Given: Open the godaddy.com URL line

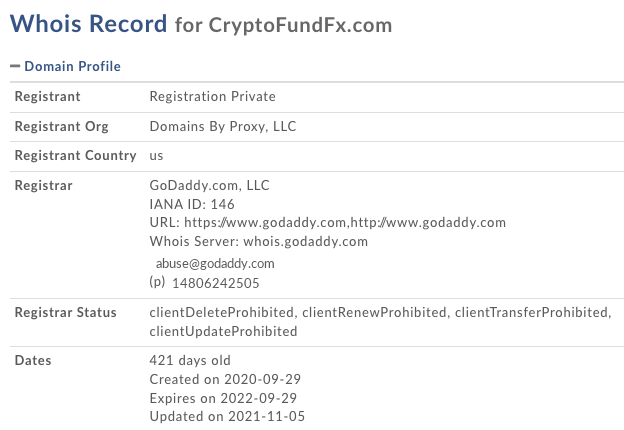Looking at the screenshot, I should [x=327, y=223].
